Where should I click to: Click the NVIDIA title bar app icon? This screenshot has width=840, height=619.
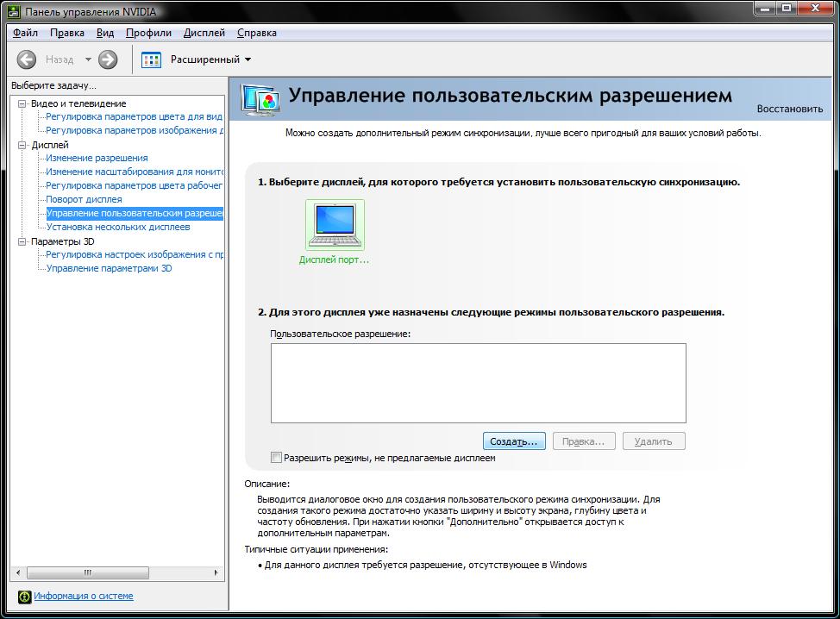pyautogui.click(x=15, y=11)
